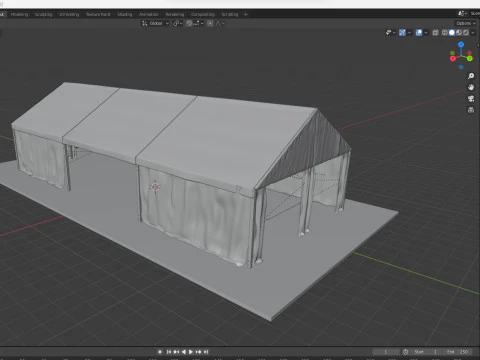Viewport: 480px width, 360px height.
Task: Open the shading options dropdown arrow
Action: [473, 32]
